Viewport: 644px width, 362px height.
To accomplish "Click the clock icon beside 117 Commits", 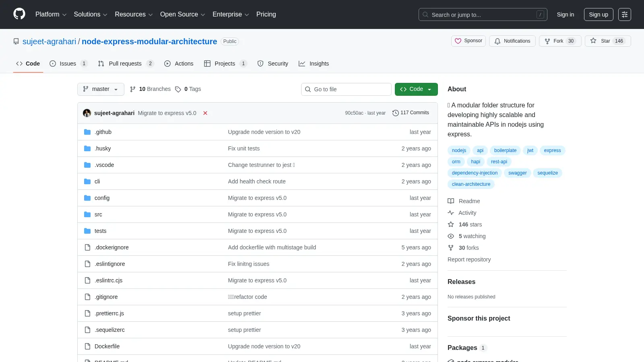I will coord(395,113).
